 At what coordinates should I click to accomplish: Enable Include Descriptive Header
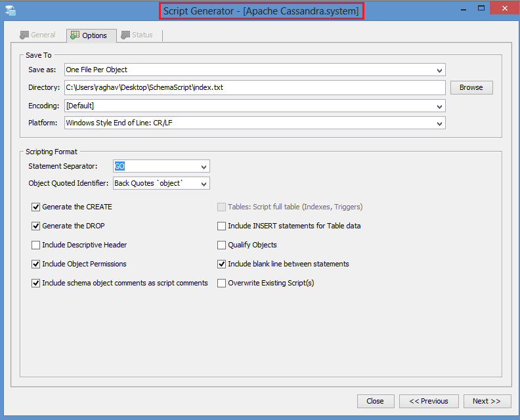[x=36, y=245]
